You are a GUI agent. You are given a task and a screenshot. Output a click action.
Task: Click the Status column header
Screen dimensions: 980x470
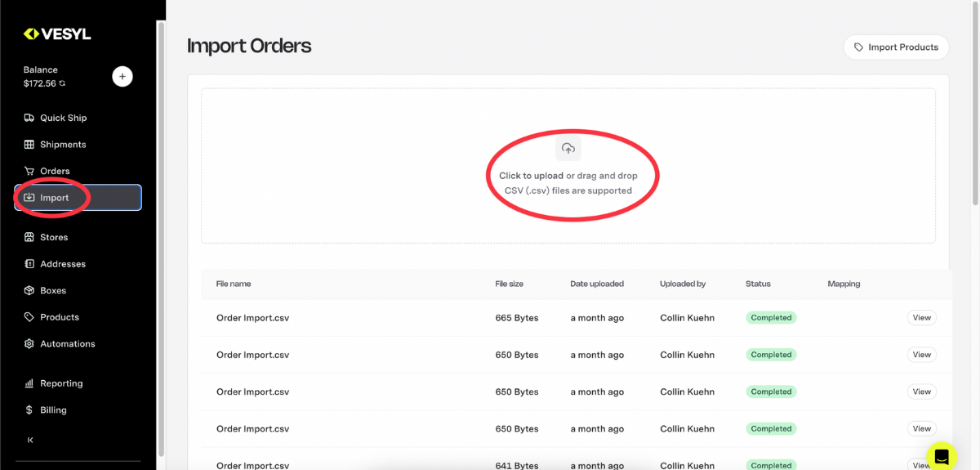[x=758, y=284]
